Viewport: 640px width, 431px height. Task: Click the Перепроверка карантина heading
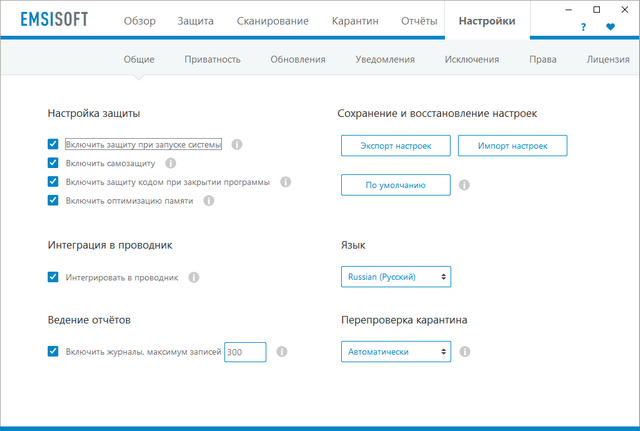pos(404,320)
